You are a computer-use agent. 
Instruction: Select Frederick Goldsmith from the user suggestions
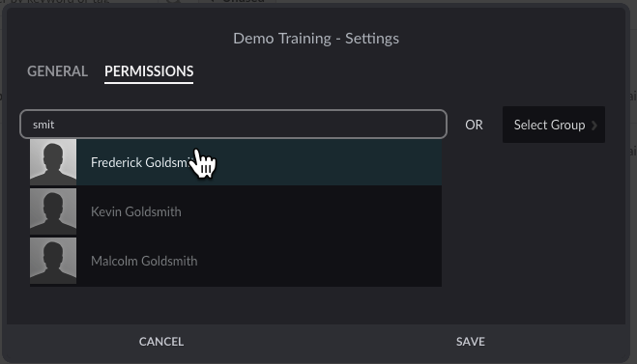coord(236,162)
